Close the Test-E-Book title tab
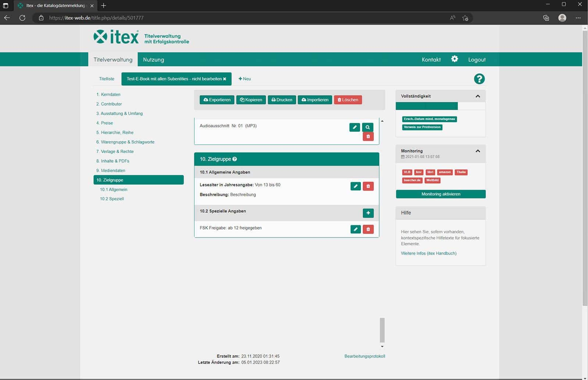Viewport: 588px width, 380px height. click(x=225, y=79)
